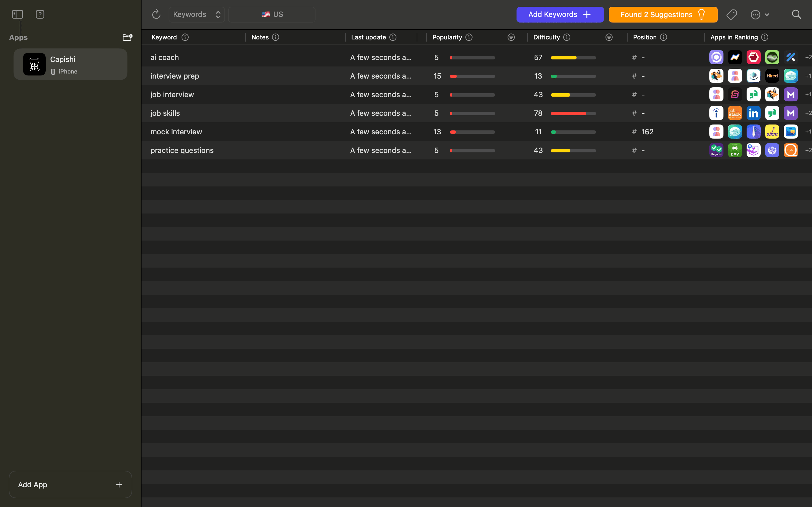Click the search magnifier icon
Screen dimensions: 812x507
pyautogui.click(x=796, y=14)
